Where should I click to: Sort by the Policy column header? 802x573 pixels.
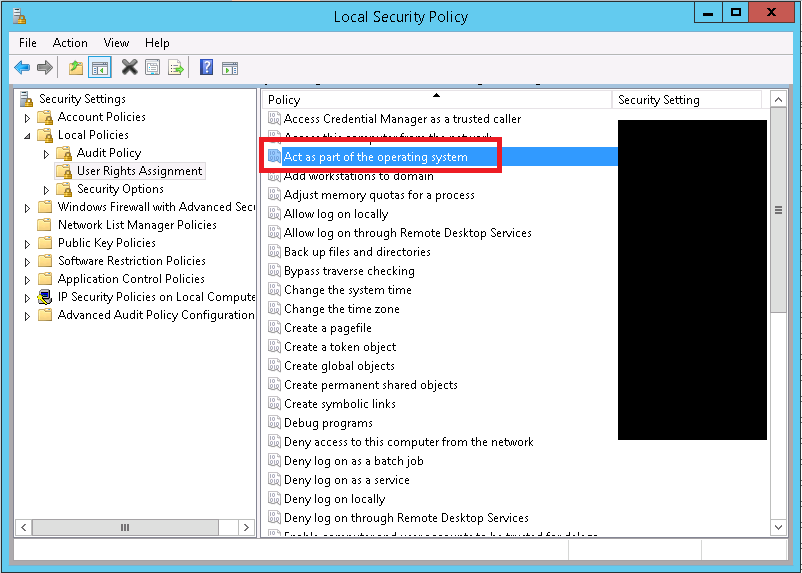point(437,100)
